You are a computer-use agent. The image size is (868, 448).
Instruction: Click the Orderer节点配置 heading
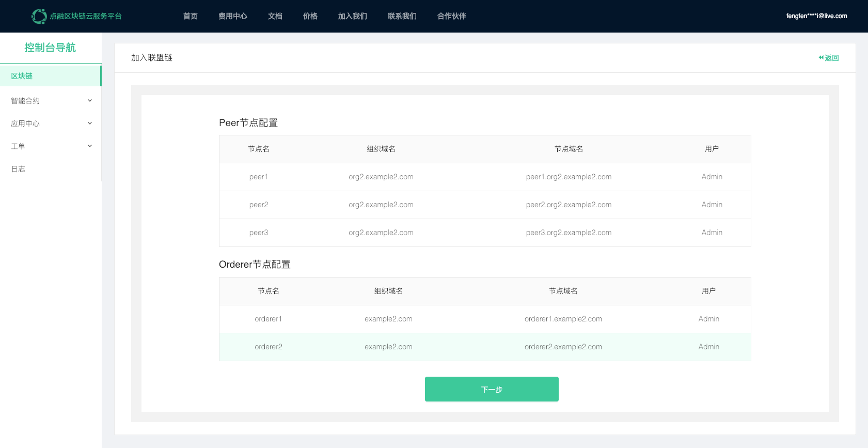click(255, 265)
